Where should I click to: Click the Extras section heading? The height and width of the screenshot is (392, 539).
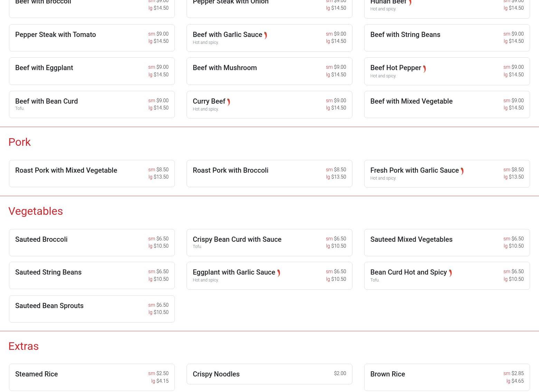[x=23, y=346]
